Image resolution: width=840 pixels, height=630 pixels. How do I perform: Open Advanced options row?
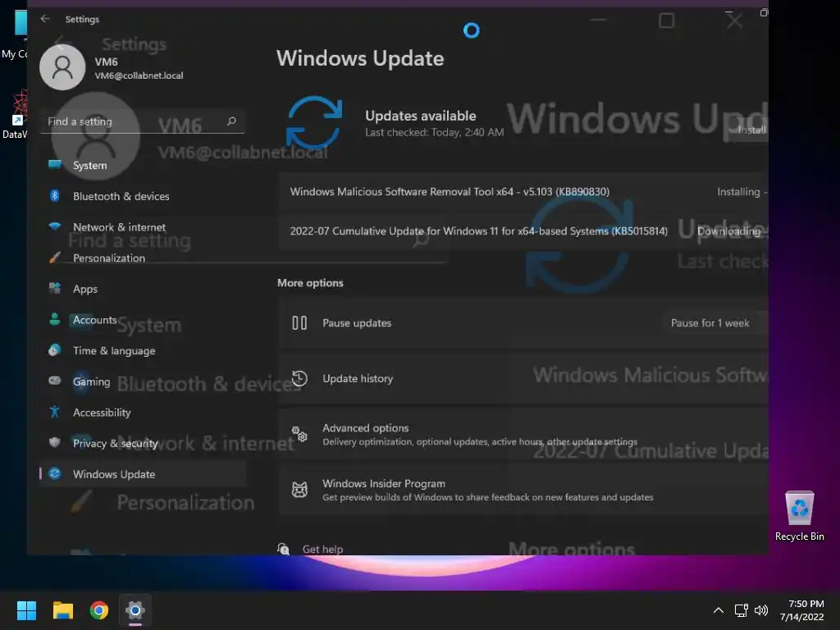pos(523,434)
